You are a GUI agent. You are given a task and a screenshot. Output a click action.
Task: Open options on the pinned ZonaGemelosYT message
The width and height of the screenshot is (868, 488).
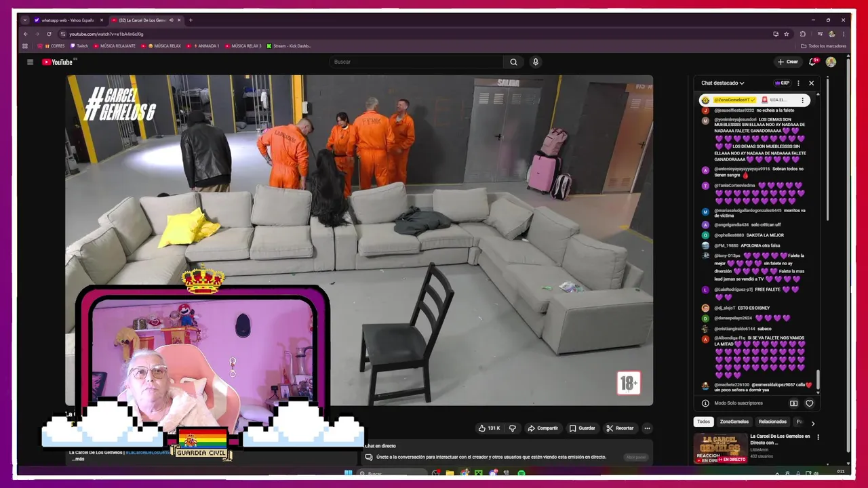point(802,100)
